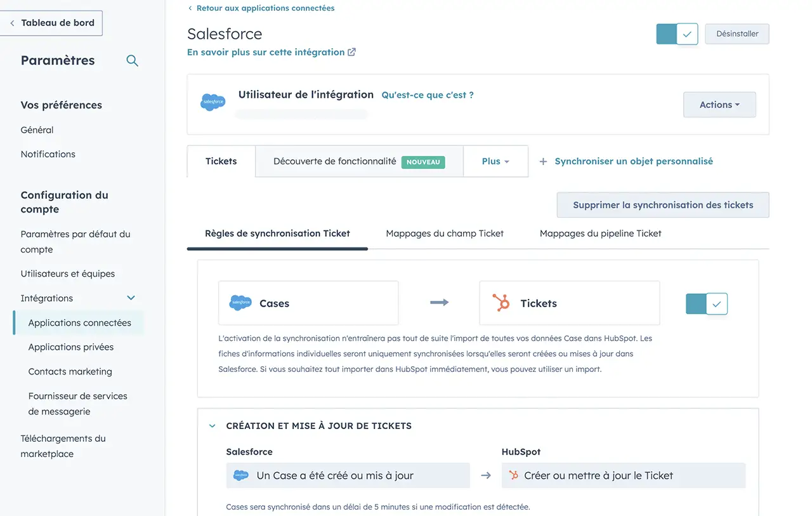Click the Salesforce cloud logo beside Utilisateur de l'intégration

click(213, 102)
